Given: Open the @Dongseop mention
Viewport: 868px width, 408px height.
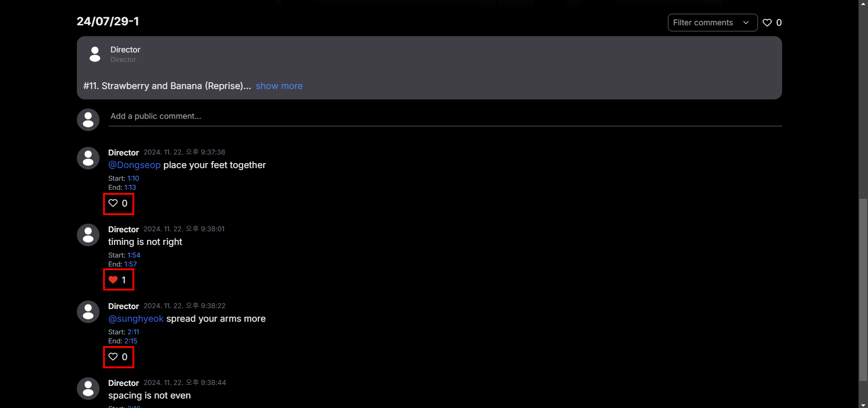Looking at the screenshot, I should click(134, 165).
